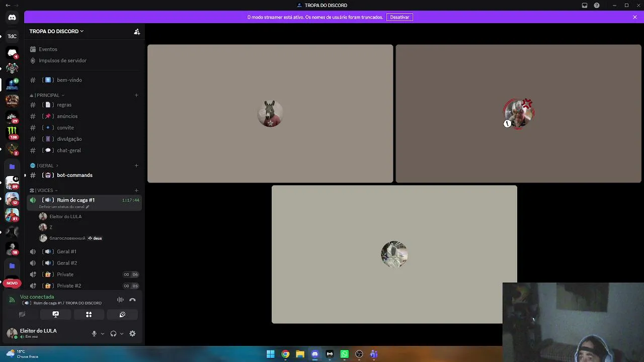Mute your microphone
The height and width of the screenshot is (362, 644).
point(94,333)
